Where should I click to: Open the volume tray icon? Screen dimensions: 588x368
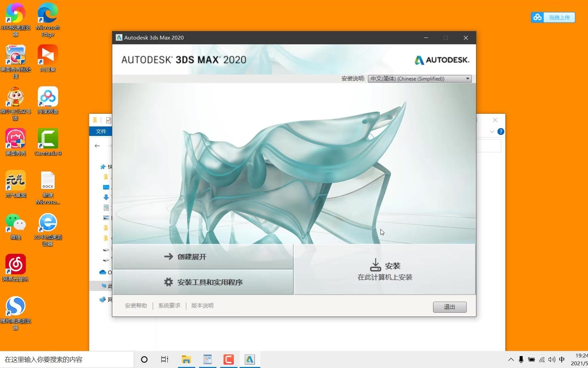[552, 359]
